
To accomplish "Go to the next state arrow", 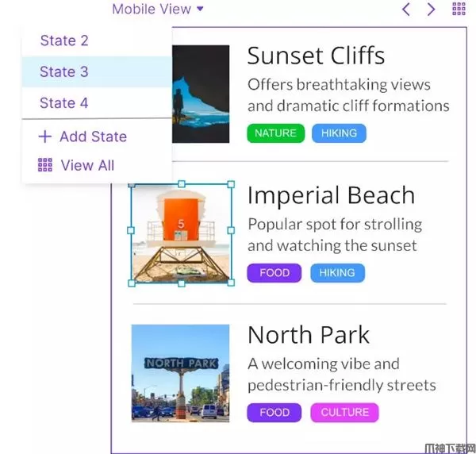I will (432, 10).
